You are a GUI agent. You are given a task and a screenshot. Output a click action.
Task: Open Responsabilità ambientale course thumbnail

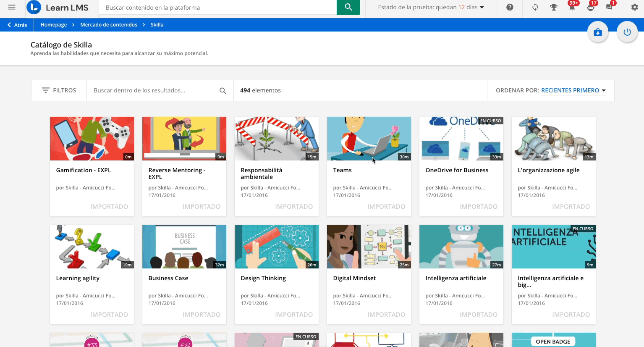[277, 139]
